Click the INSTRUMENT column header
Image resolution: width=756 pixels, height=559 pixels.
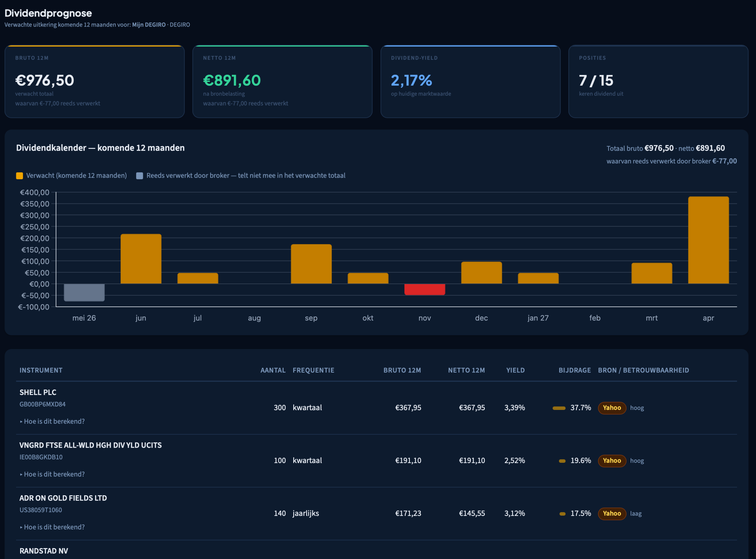click(41, 370)
